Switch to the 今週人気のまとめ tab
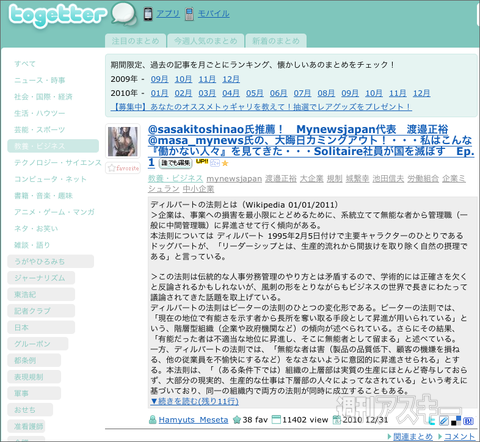This screenshot has width=480, height=442. click(x=205, y=41)
